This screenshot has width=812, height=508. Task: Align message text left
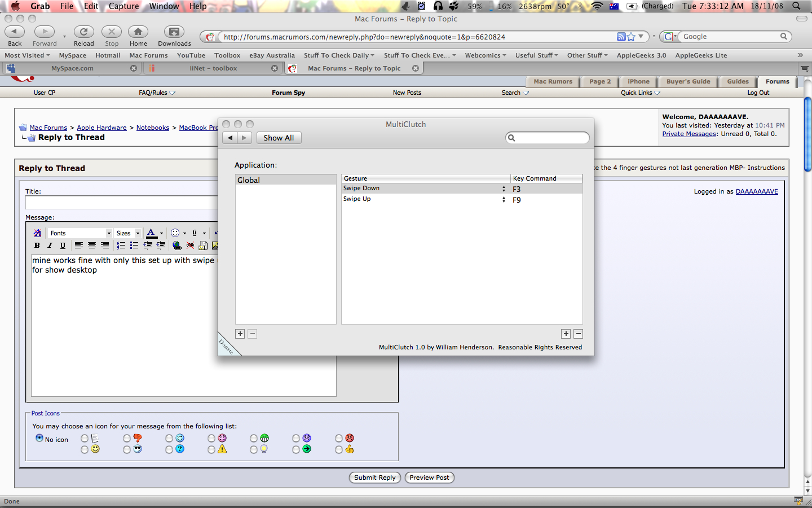[x=79, y=246]
